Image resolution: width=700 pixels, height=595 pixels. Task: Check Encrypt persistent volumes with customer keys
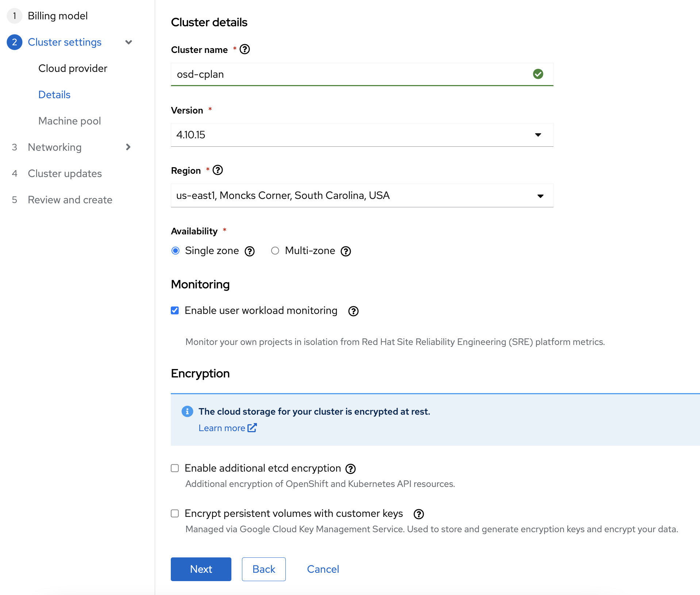coord(175,514)
